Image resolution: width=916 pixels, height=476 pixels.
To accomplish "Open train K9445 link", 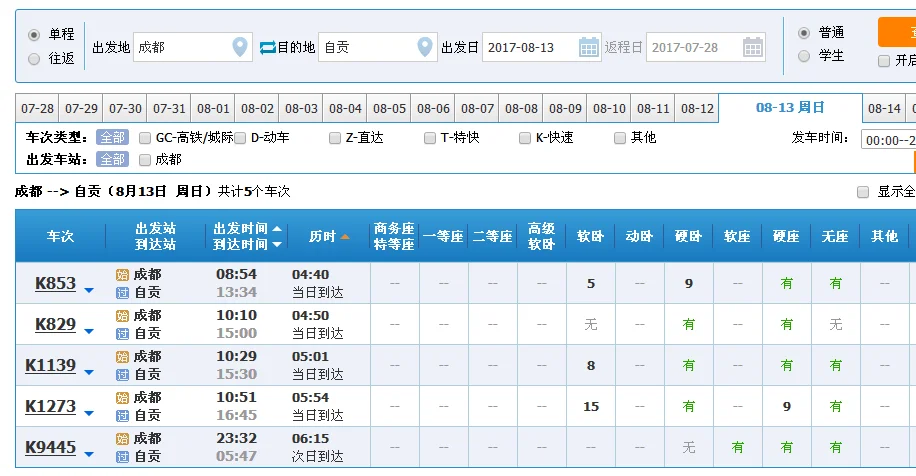I will pyautogui.click(x=50, y=447).
